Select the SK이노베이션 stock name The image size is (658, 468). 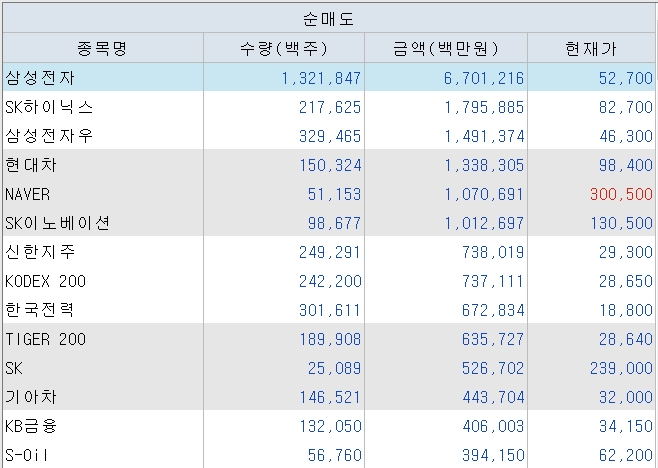pyautogui.click(x=57, y=223)
